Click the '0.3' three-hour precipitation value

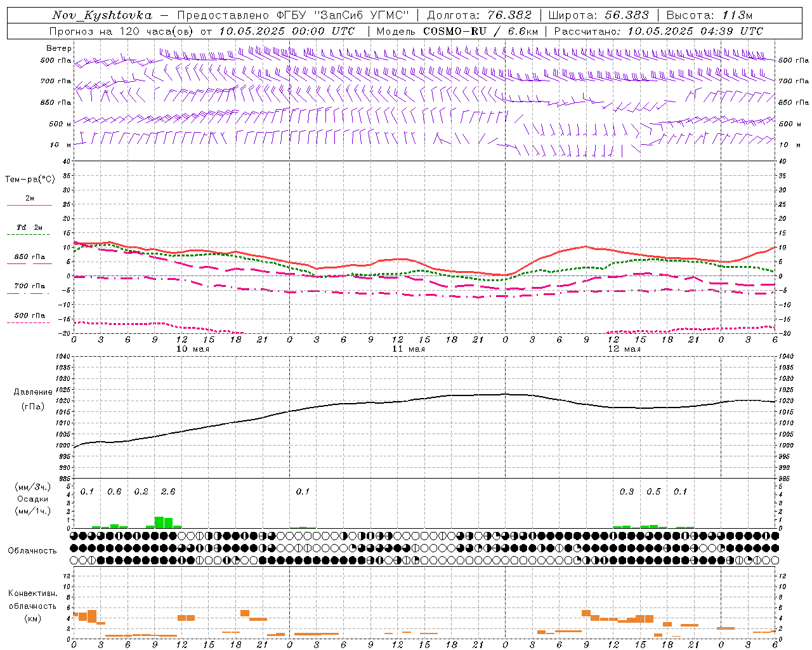click(x=627, y=492)
